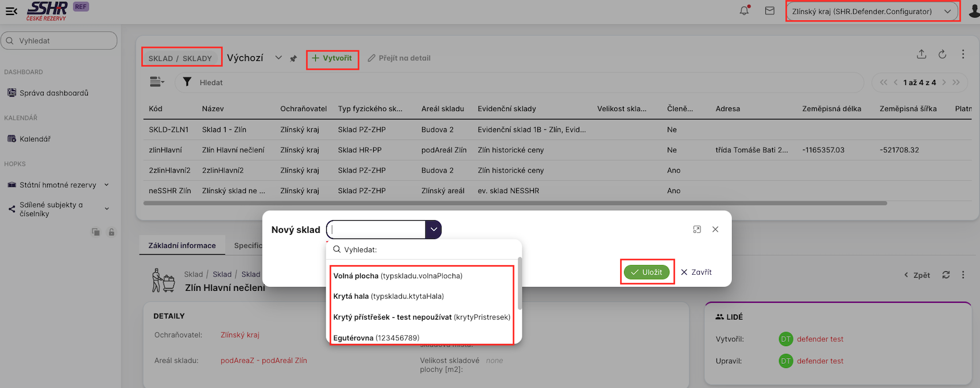Click the dropdown list vertical scrollbar
Viewport: 980px width, 388px height.
tap(520, 285)
